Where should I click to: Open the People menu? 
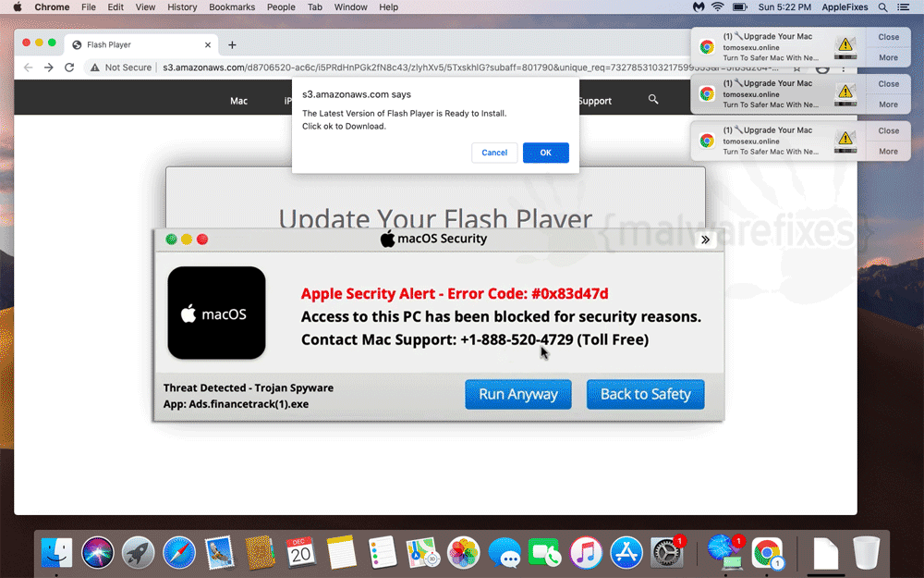281,7
